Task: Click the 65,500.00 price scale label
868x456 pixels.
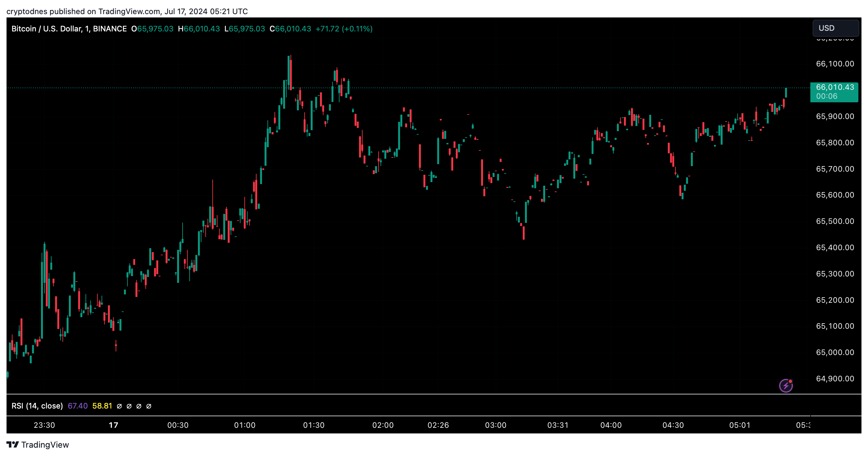Action: point(835,221)
